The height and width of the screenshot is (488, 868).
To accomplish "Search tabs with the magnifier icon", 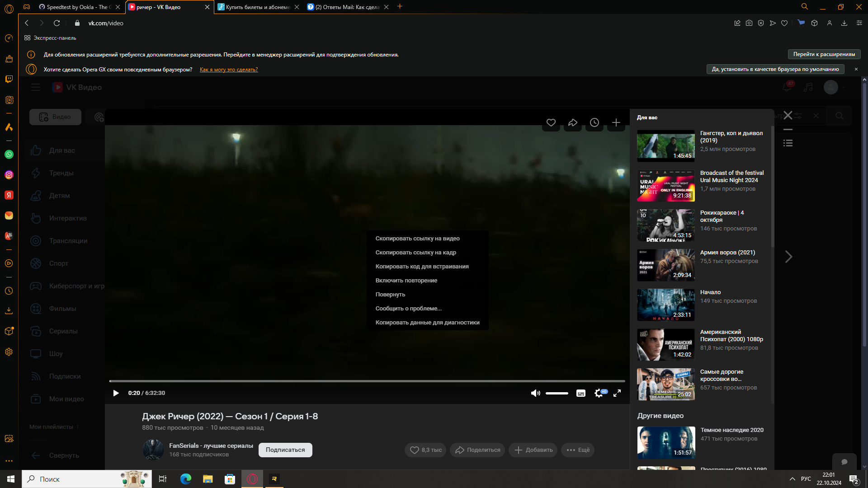I will coord(805,7).
